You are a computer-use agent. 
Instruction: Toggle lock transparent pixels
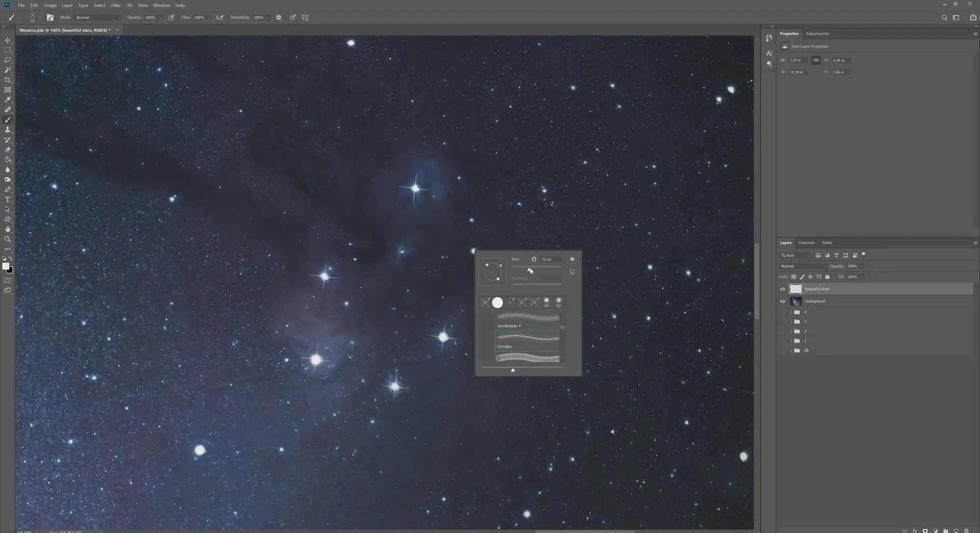click(794, 277)
